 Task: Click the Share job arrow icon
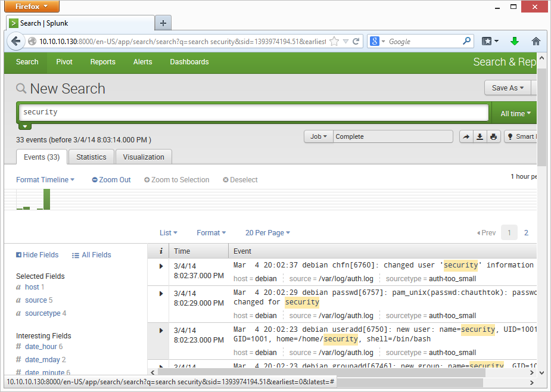click(x=466, y=137)
